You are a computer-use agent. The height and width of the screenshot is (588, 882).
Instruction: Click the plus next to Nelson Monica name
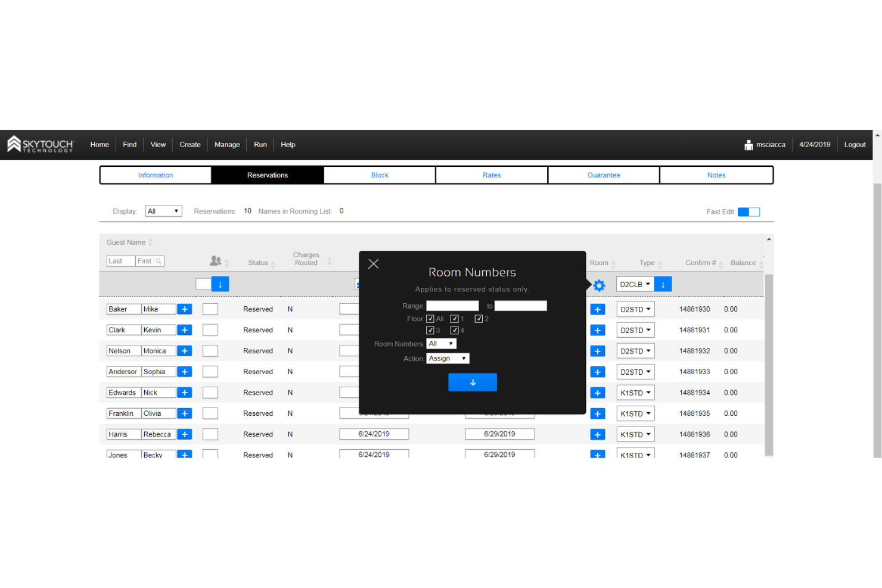[185, 351]
